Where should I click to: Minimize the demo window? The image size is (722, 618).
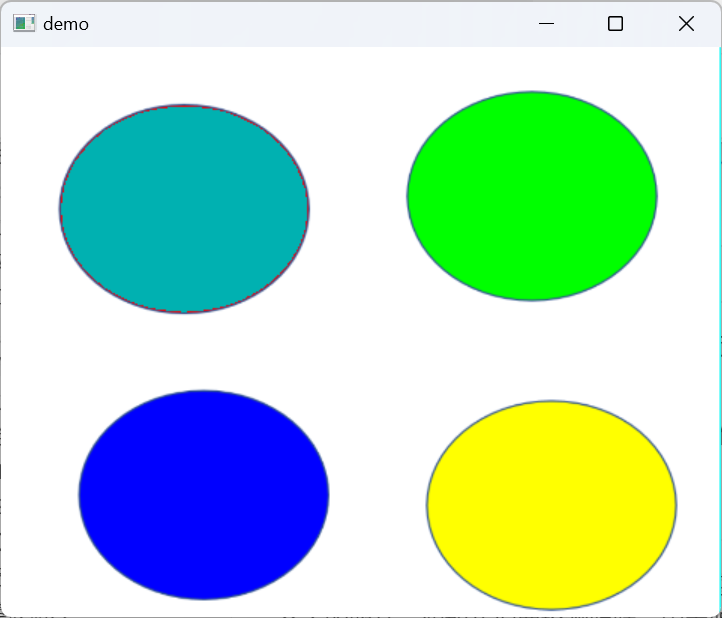pos(546,23)
